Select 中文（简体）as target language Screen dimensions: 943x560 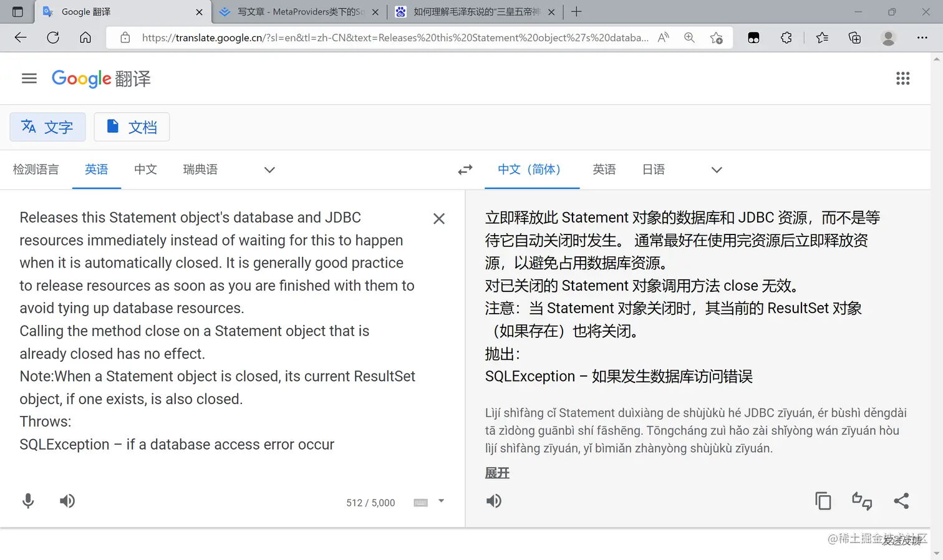[x=532, y=169]
